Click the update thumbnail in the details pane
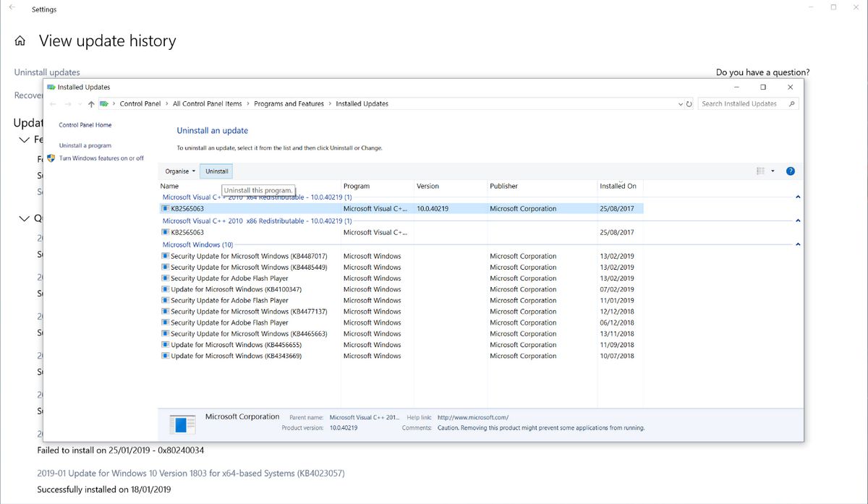868x504 pixels. (182, 424)
